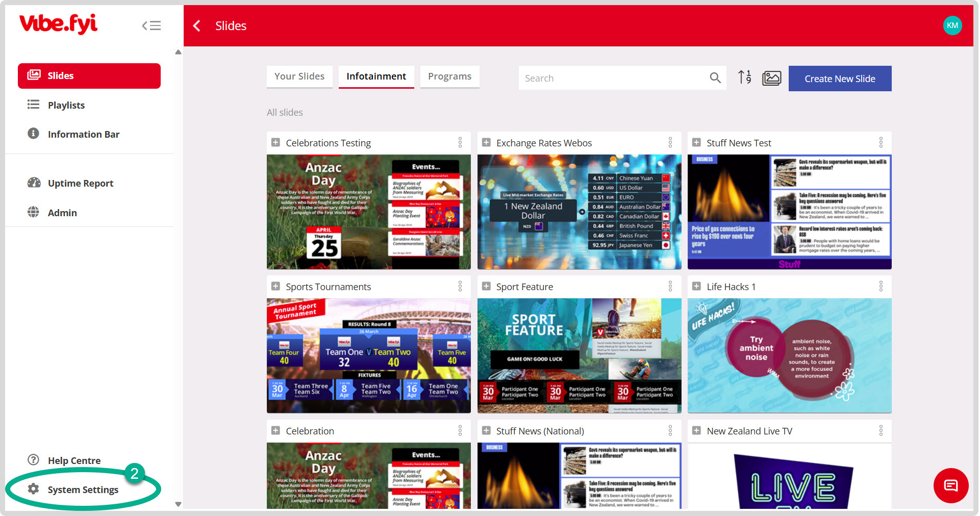The width and height of the screenshot is (980, 516).
Task: Click the Slides page title
Action: tap(231, 26)
